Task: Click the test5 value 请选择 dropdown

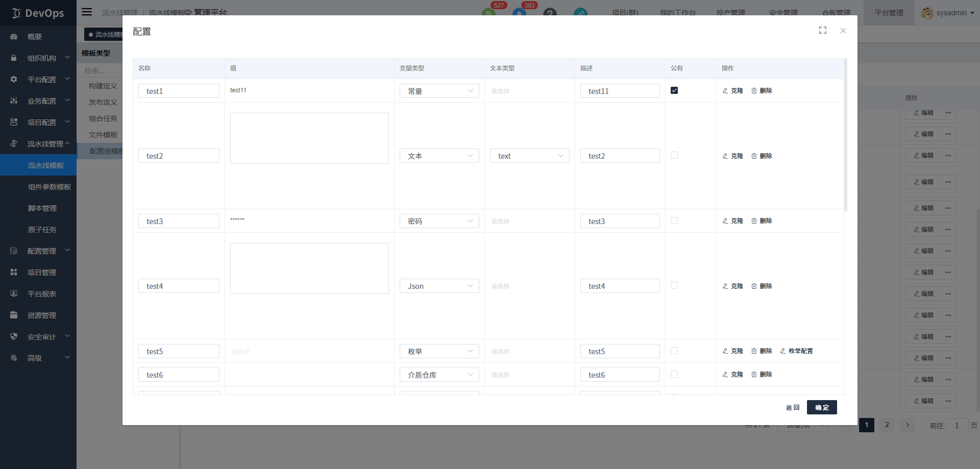Action: pyautogui.click(x=309, y=351)
